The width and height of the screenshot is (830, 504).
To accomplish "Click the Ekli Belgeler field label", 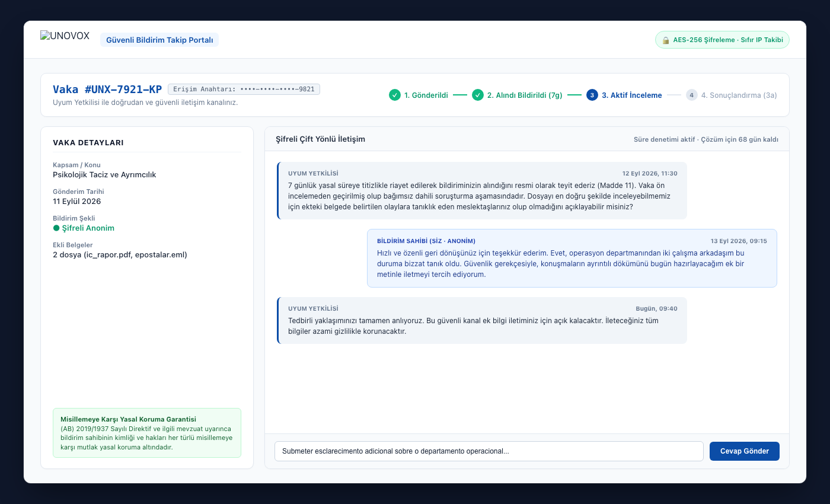I will [73, 245].
